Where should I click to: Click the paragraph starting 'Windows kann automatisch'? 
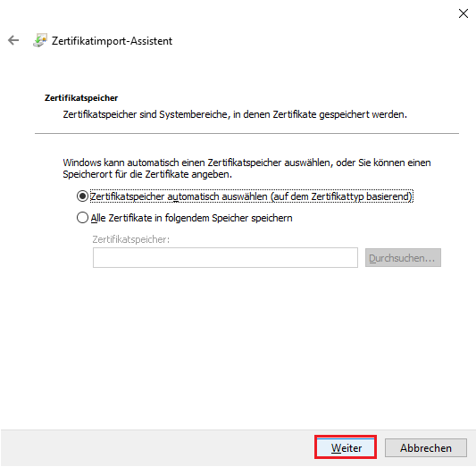(x=246, y=169)
